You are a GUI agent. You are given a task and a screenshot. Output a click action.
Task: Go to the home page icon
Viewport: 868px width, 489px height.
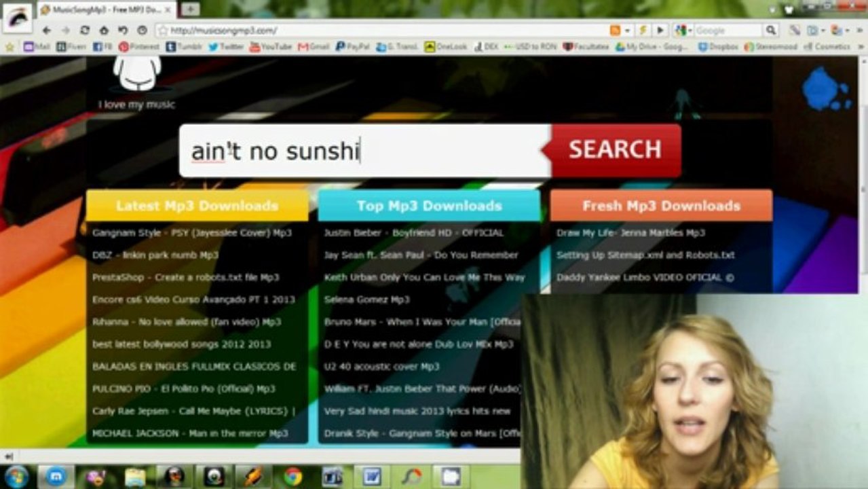click(x=104, y=31)
